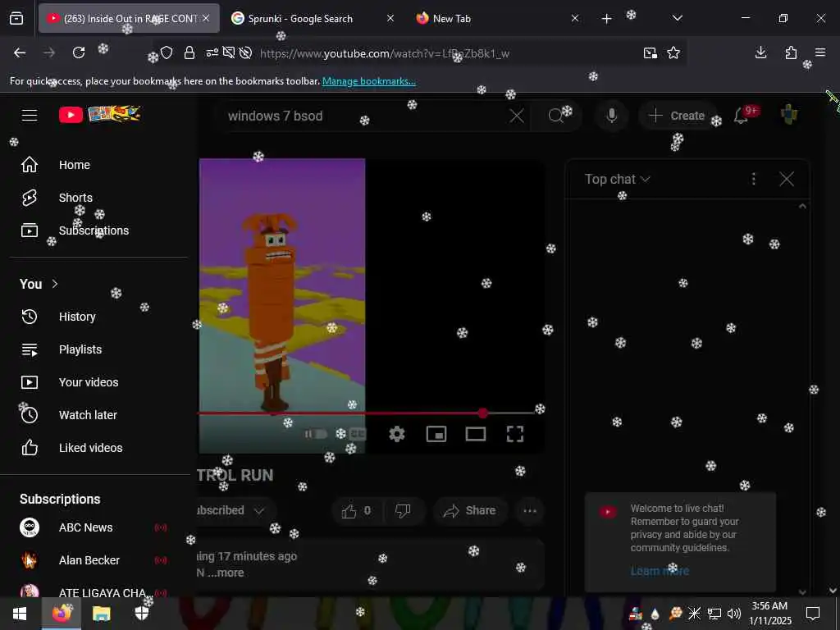The width and height of the screenshot is (840, 630).
Task: Open site permissions icon in address bar
Action: tap(212, 52)
